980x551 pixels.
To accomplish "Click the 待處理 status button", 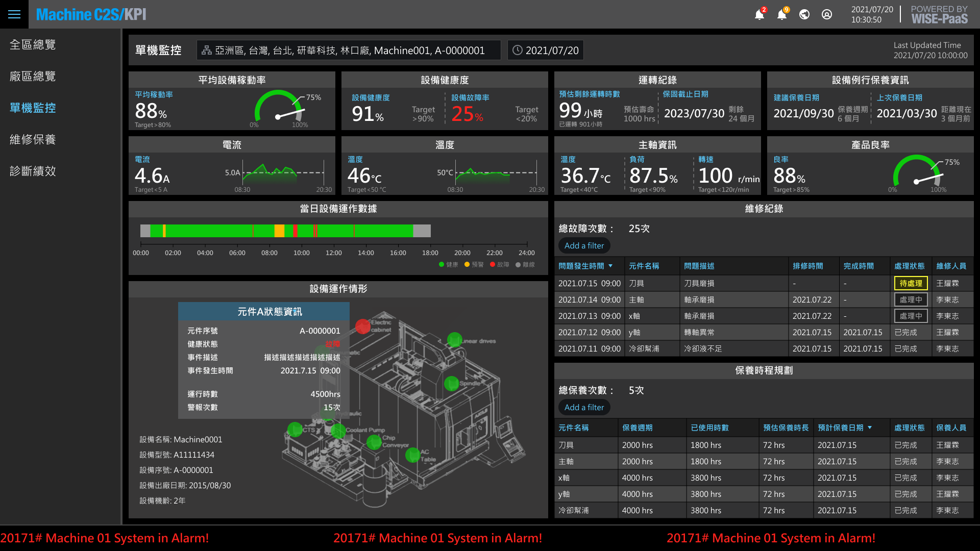I will click(x=911, y=283).
